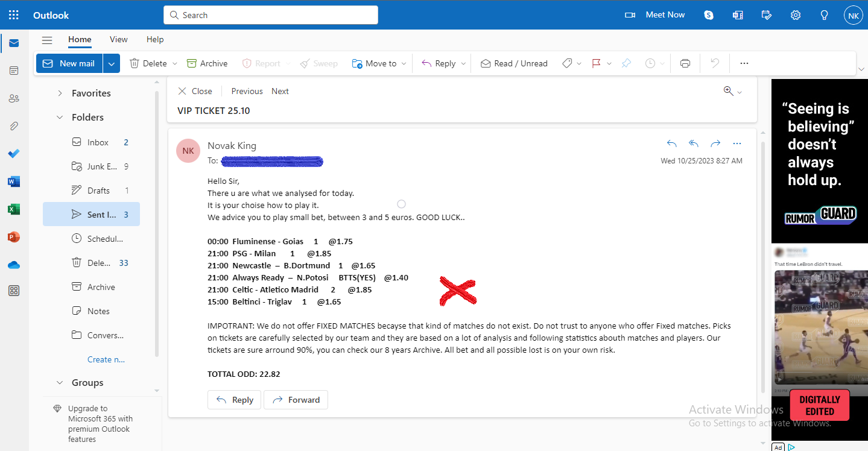Click the Reply button below the message
This screenshot has width=868, height=451.
pyautogui.click(x=235, y=400)
